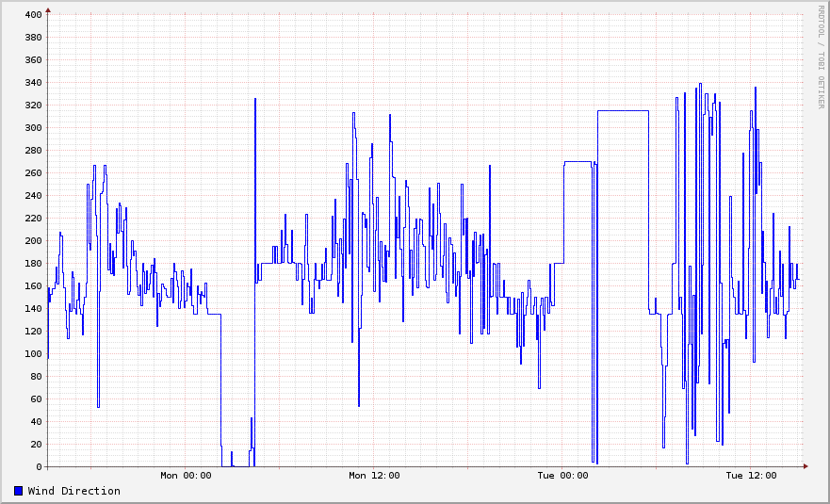Click the 200 value on the Y axis
Viewport: 830px width, 504px height.
click(x=33, y=241)
